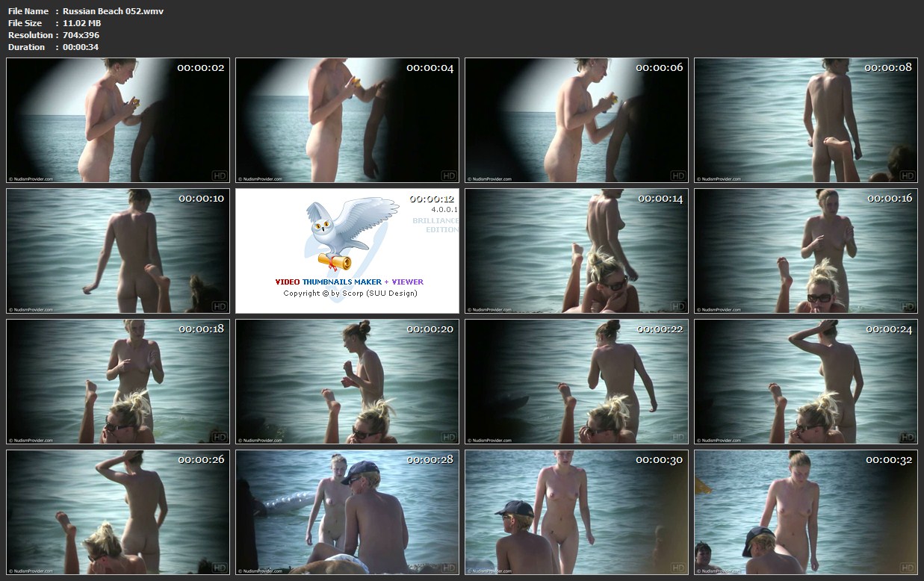Click the Video Thumbnails Maker + Viewer title

[349, 282]
